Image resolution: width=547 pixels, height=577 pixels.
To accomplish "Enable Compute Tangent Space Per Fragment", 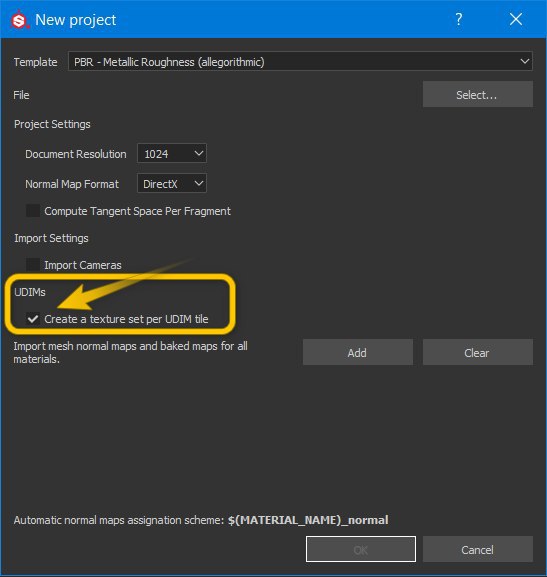I will pyautogui.click(x=33, y=211).
